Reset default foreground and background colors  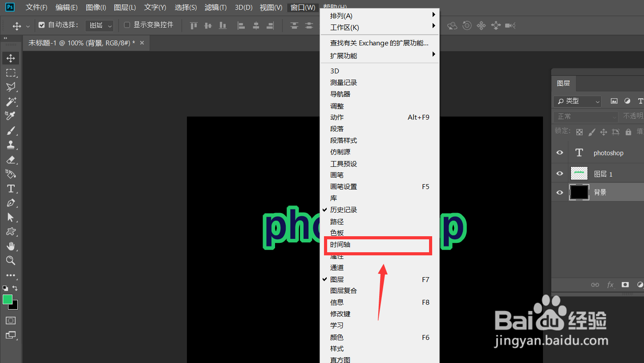(x=5, y=288)
